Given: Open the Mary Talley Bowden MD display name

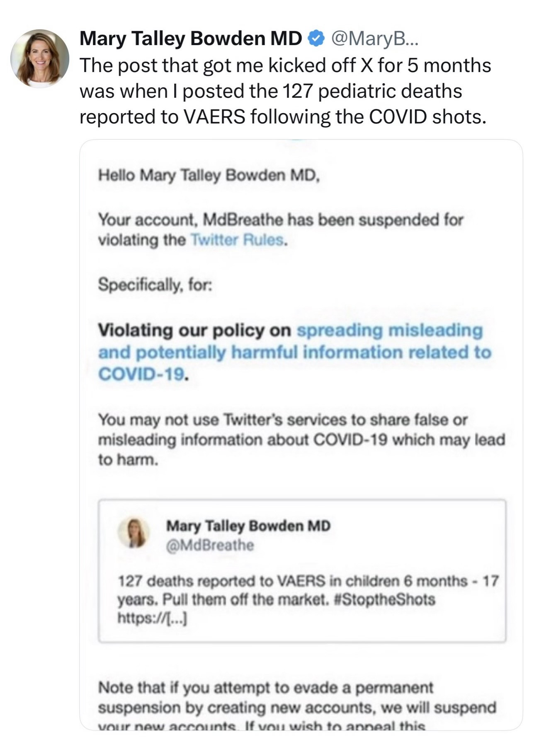Looking at the screenshot, I should pyautogui.click(x=191, y=39).
